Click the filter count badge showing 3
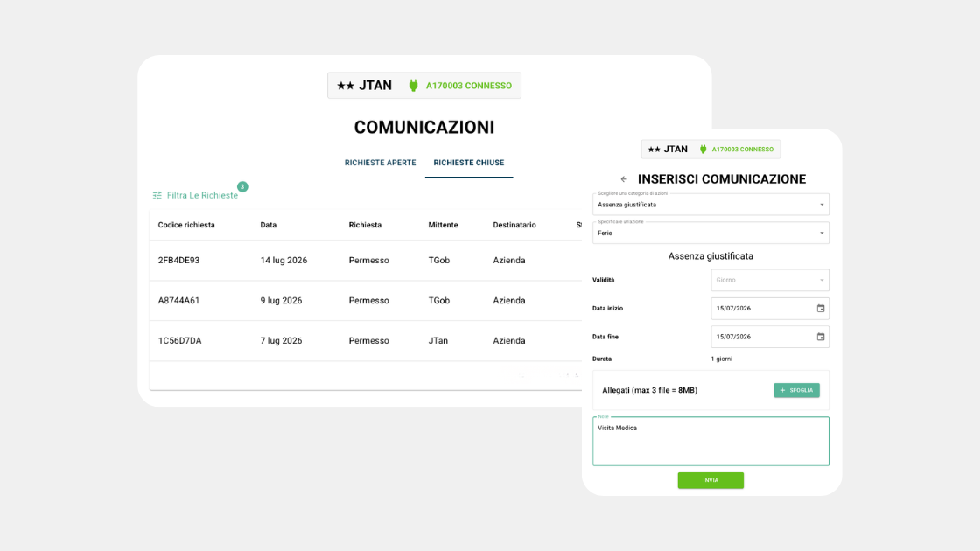Viewport: 980px width, 551px height. 242,187
